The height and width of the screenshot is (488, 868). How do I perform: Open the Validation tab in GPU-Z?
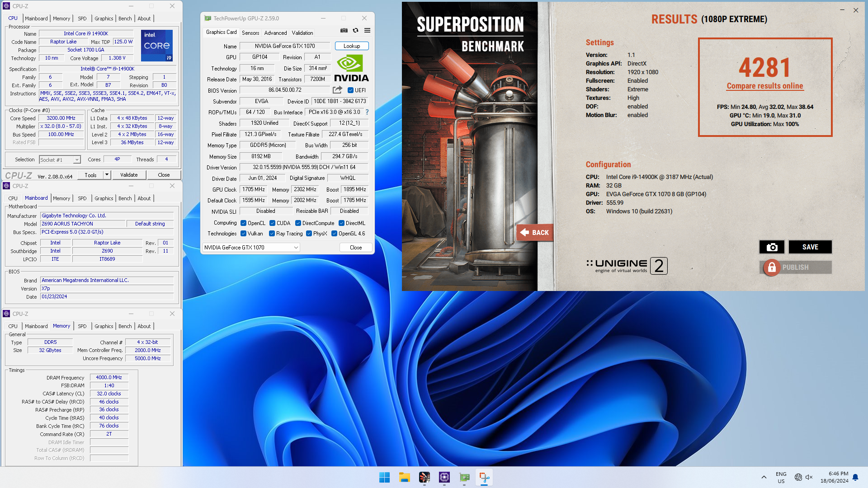(x=302, y=33)
